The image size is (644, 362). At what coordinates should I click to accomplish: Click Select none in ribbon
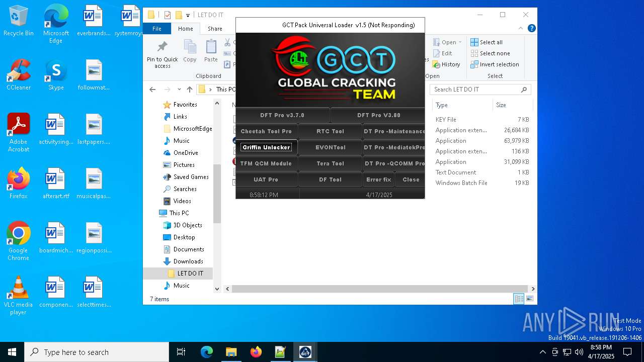tap(491, 53)
